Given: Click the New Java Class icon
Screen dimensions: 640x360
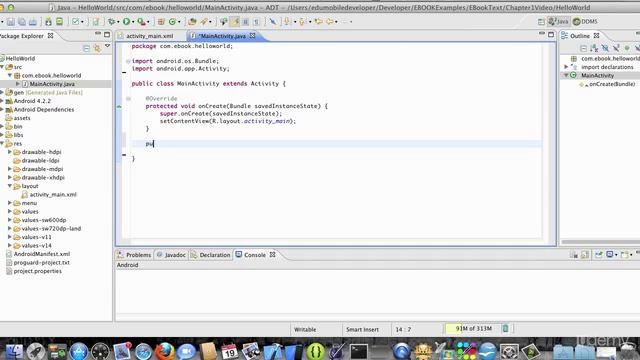Looking at the screenshot, I should pos(172,22).
